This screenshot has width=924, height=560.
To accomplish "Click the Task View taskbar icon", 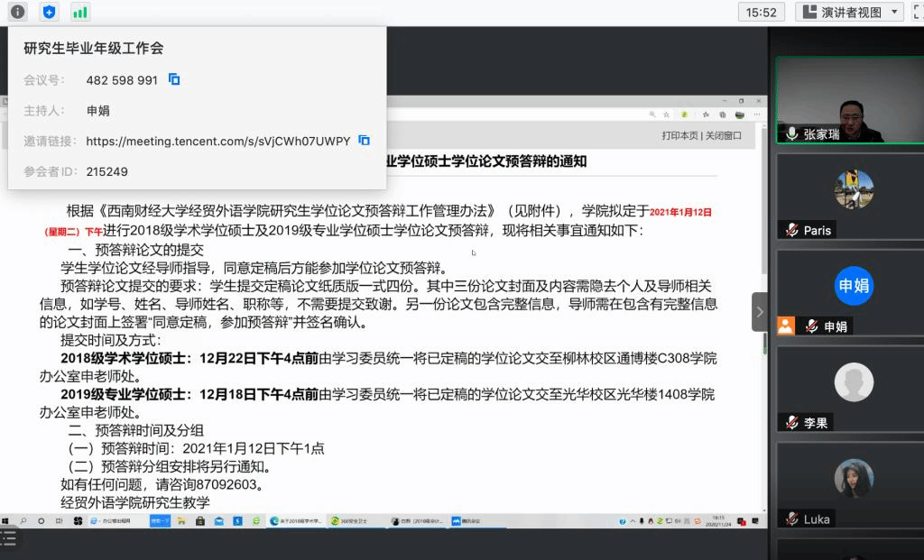I will click(59, 521).
